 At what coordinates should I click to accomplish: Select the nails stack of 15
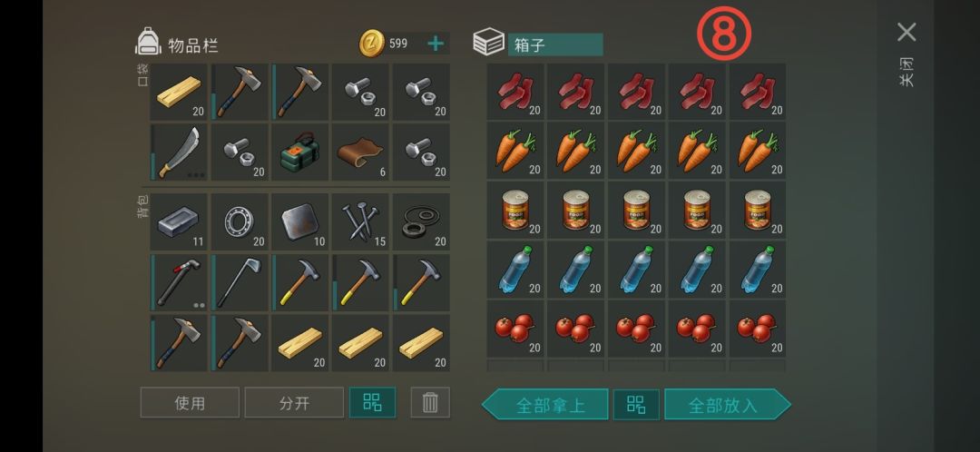[360, 222]
